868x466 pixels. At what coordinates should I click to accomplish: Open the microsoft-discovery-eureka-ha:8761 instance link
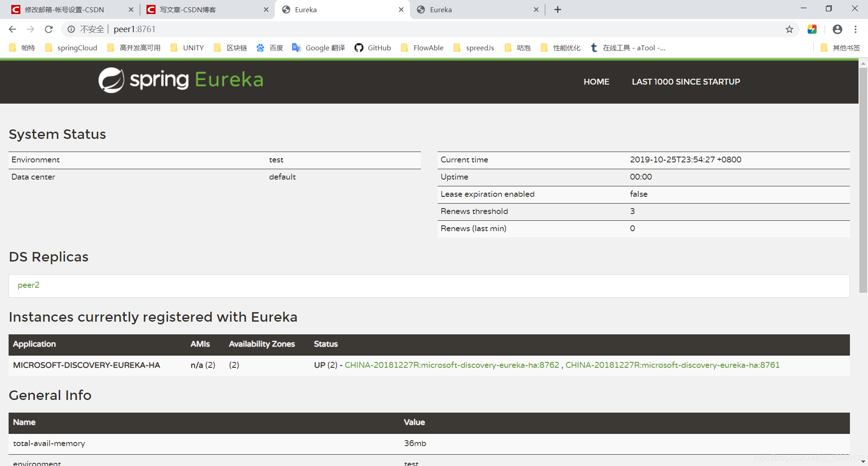coord(672,365)
